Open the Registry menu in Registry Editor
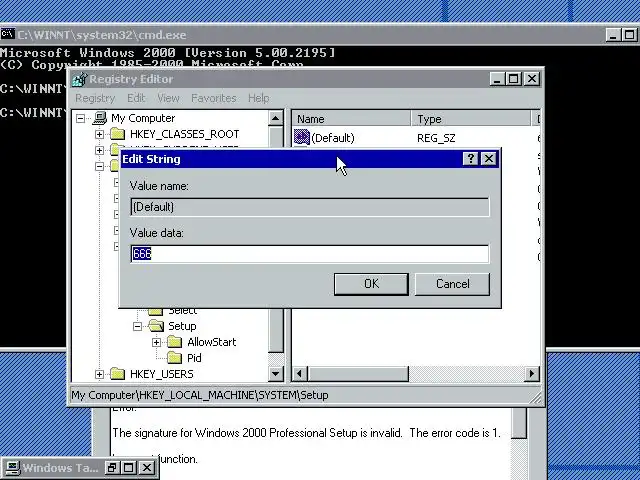Viewport: 640px width, 480px height. click(x=95, y=98)
